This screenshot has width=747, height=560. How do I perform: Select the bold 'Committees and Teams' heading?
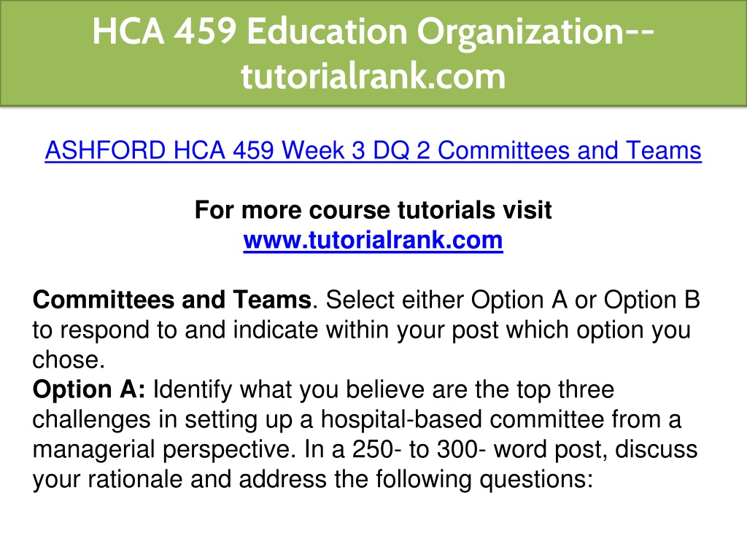[172, 300]
